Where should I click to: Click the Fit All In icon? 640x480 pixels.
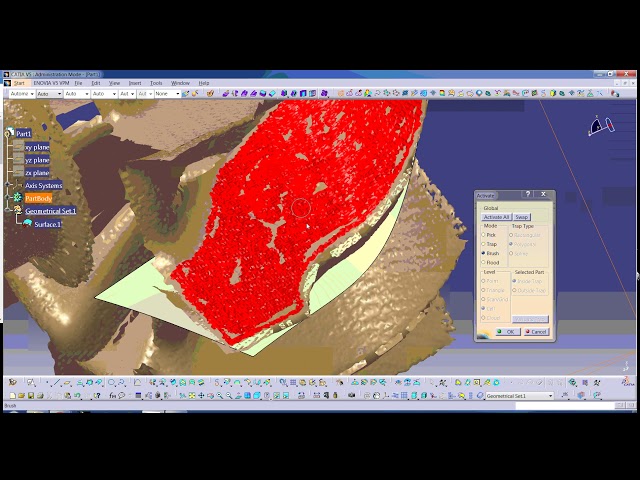pos(192,396)
